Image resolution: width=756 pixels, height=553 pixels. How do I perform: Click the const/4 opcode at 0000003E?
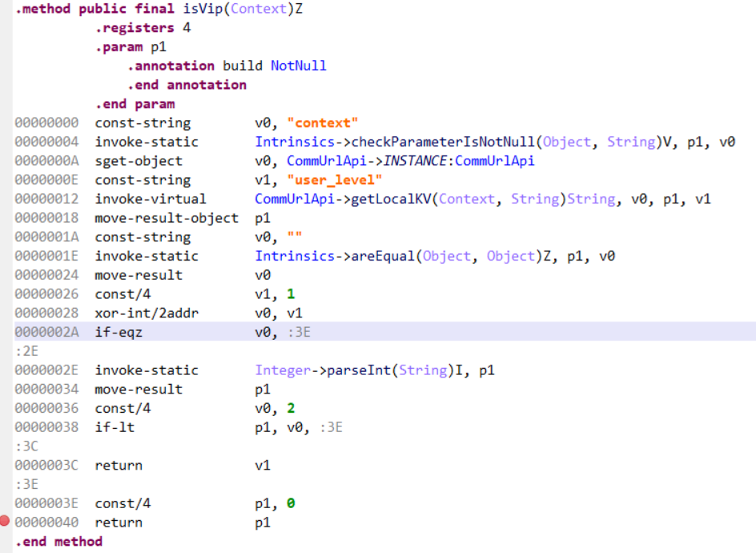pyautogui.click(x=123, y=503)
